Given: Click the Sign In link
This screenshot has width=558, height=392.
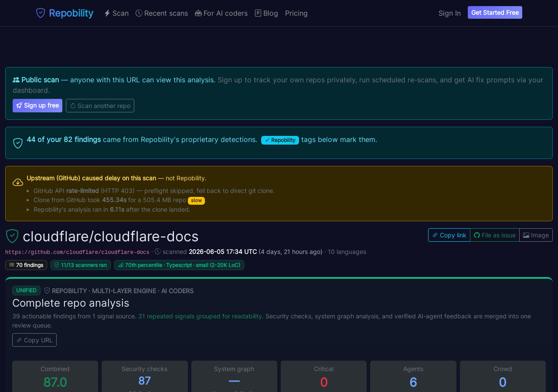Looking at the screenshot, I should tap(449, 13).
